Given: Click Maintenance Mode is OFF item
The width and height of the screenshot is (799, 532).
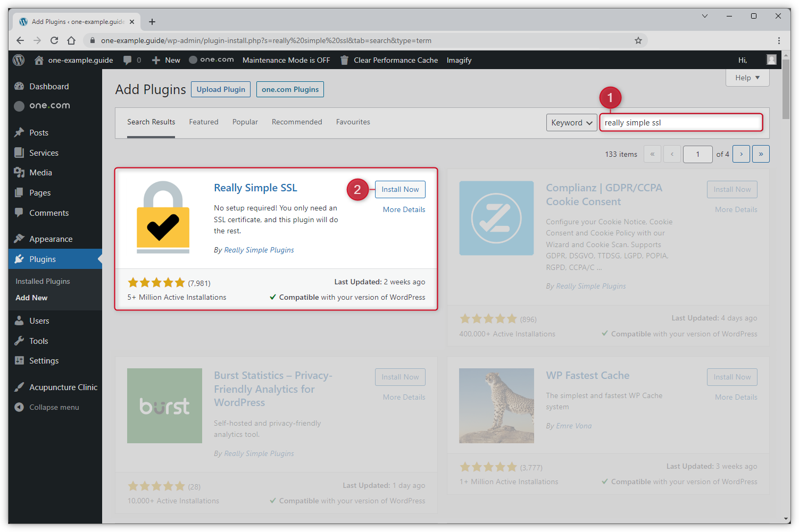Looking at the screenshot, I should tap(286, 60).
